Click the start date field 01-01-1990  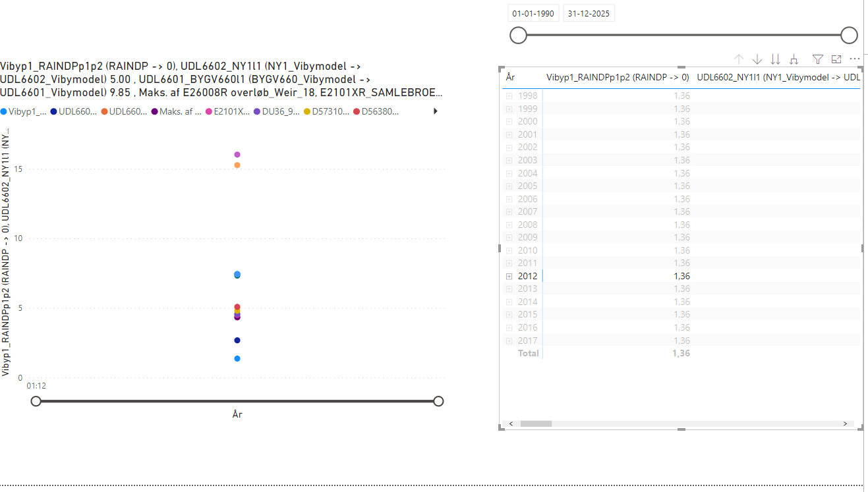click(x=533, y=13)
